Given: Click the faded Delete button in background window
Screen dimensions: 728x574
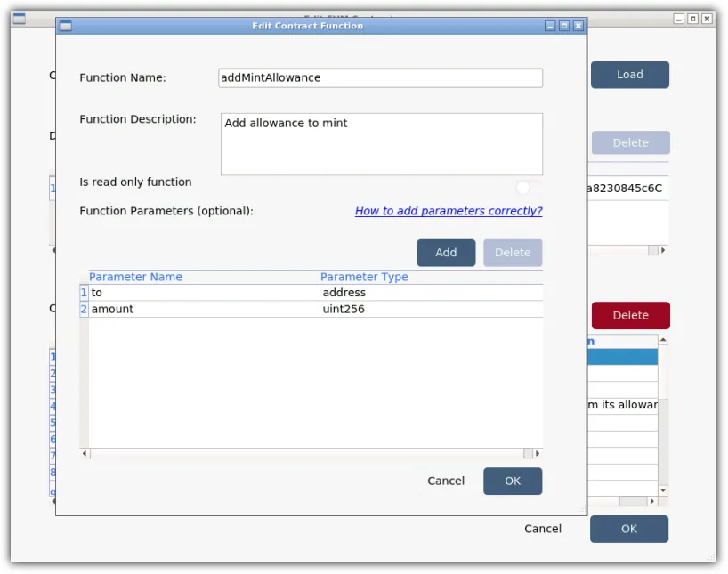Looking at the screenshot, I should point(630,142).
